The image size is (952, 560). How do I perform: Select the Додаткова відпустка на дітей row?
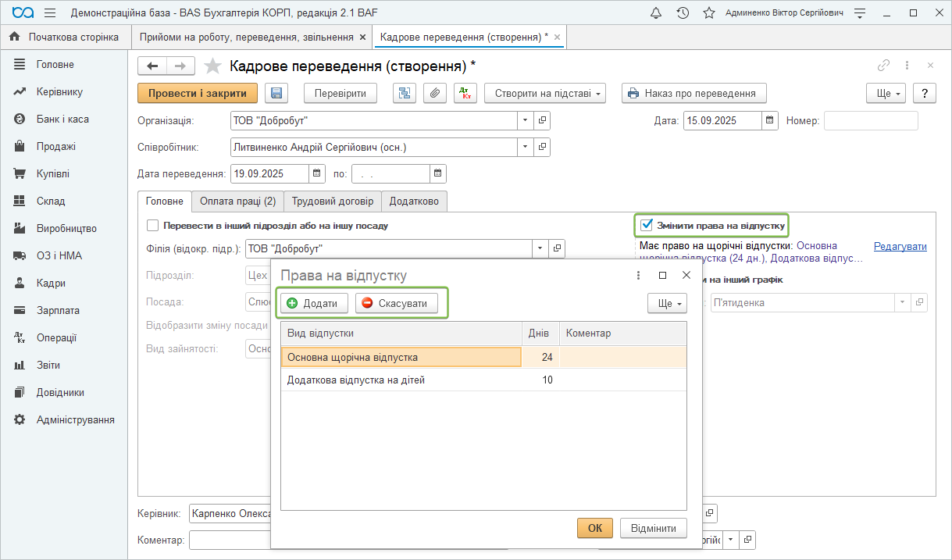coord(356,380)
